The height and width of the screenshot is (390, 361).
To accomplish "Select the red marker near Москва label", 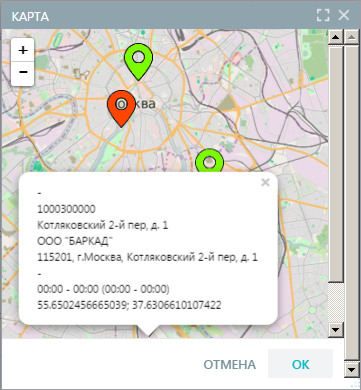I will (121, 108).
